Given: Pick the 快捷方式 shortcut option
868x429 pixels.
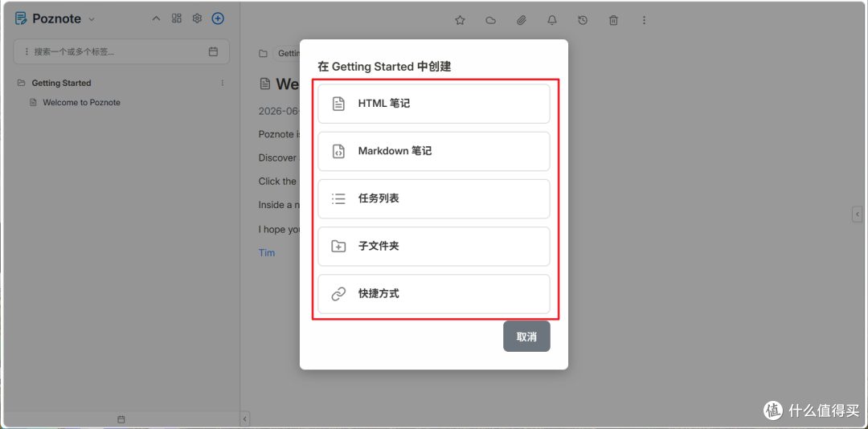Looking at the screenshot, I should [x=433, y=294].
